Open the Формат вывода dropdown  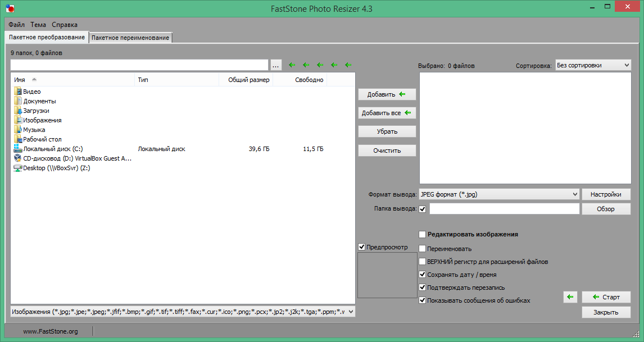point(499,194)
